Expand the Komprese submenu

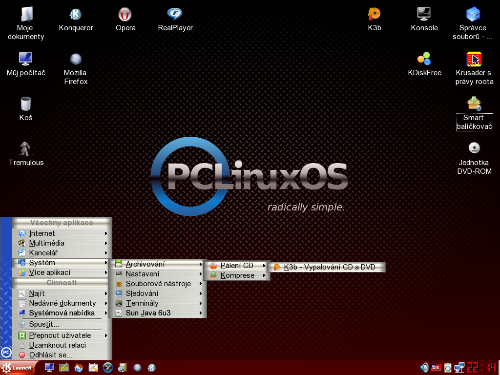pos(237,276)
